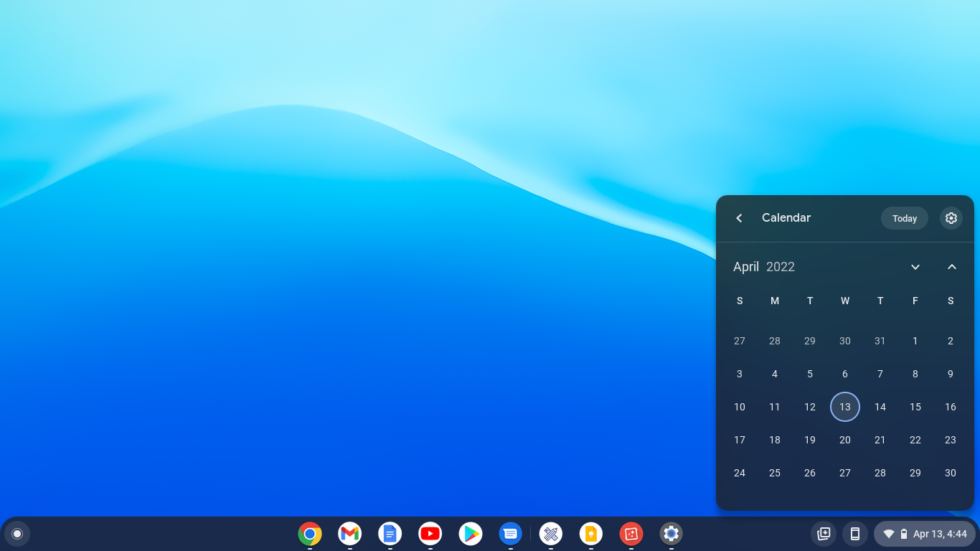980x551 pixels.
Task: Click the battery status icon
Action: click(904, 534)
